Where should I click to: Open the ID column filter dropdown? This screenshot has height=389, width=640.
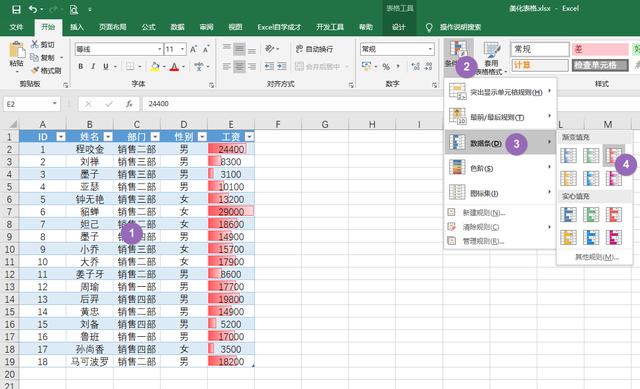coord(61,137)
